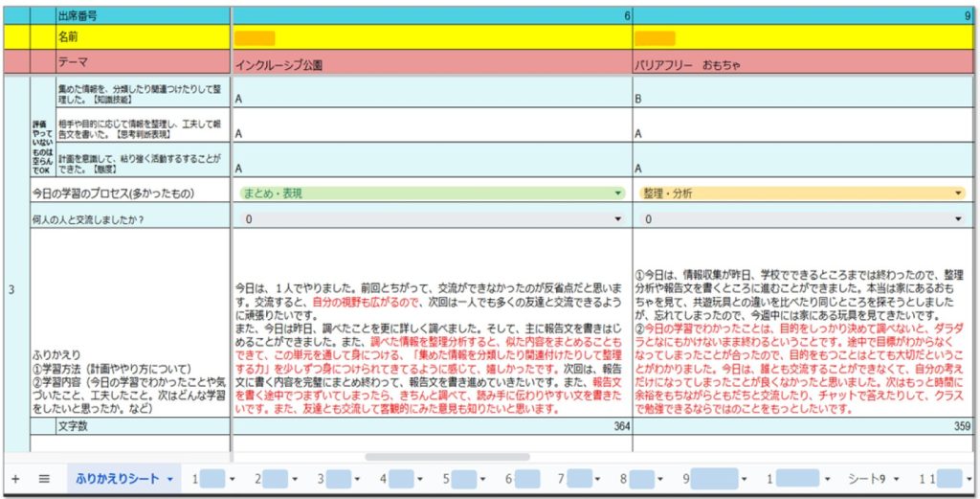Expand the 0 dropdown under バリアフリー おもちゃ column
This screenshot has height=499, width=980.
(959, 219)
